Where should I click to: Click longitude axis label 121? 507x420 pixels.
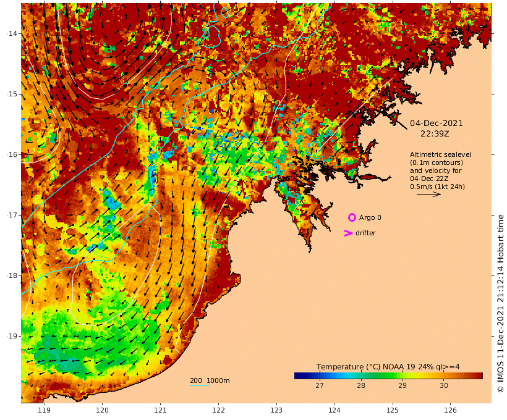[x=160, y=410]
